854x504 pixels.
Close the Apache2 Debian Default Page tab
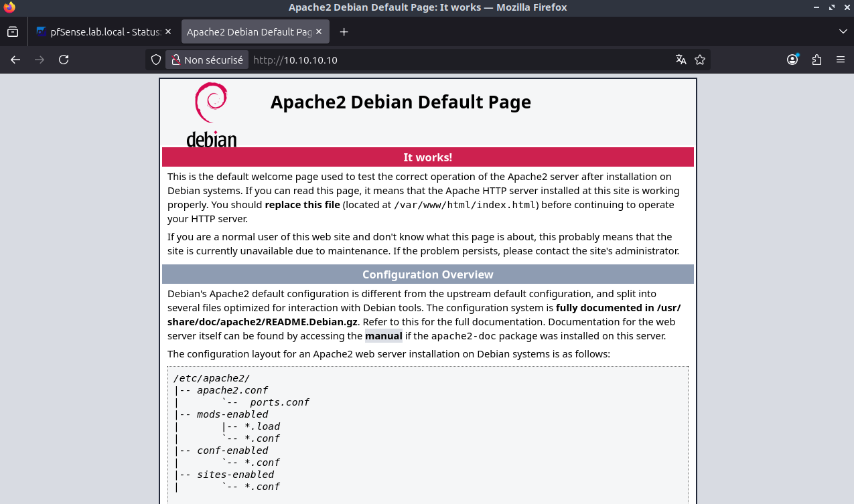pyautogui.click(x=319, y=31)
